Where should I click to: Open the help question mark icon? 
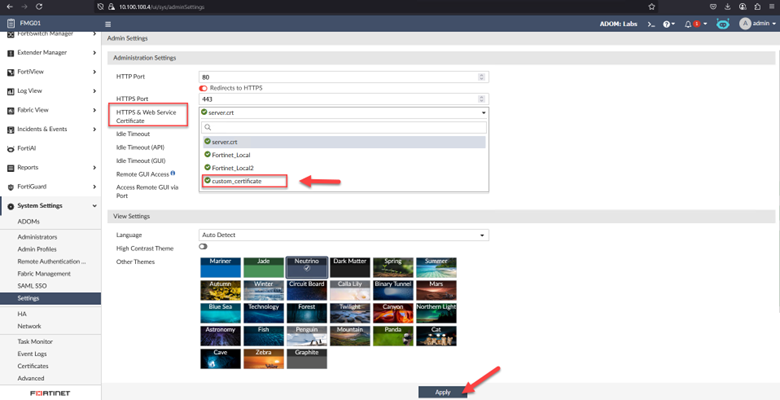pyautogui.click(x=667, y=24)
